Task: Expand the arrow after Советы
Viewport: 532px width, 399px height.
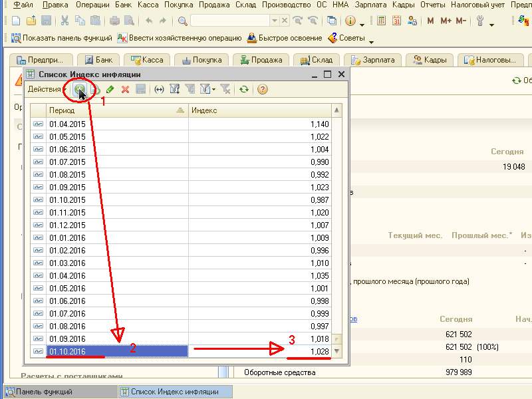Action: (x=371, y=42)
